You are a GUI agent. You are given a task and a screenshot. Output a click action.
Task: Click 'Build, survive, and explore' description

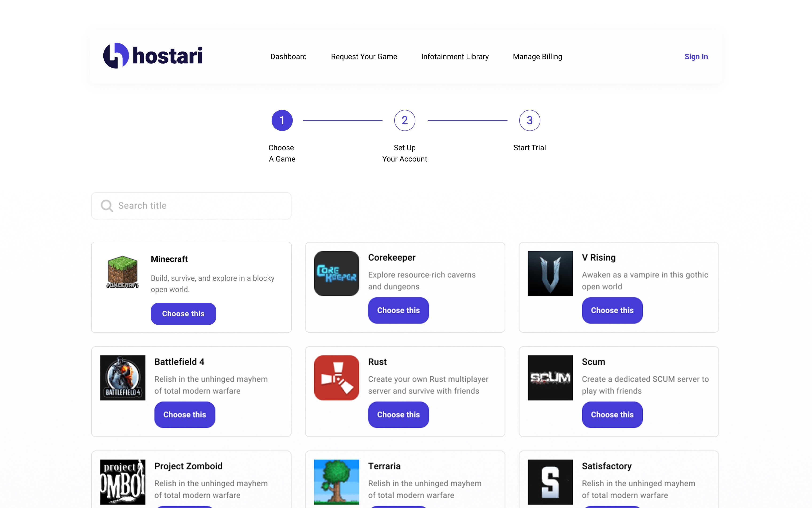tap(212, 284)
